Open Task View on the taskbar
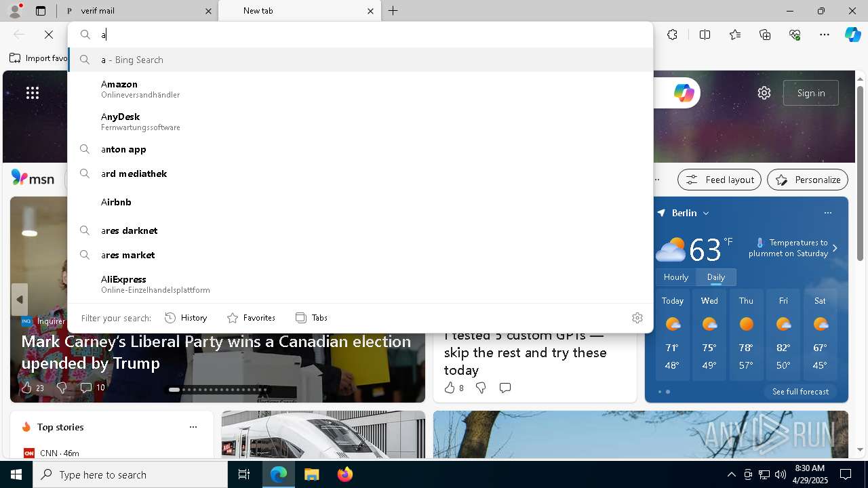 (x=244, y=474)
